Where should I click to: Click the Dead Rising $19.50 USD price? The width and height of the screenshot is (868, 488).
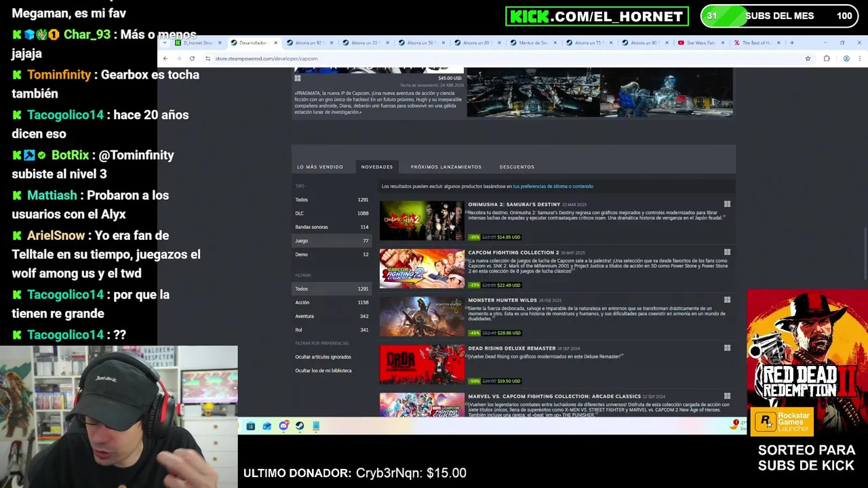[x=509, y=381]
